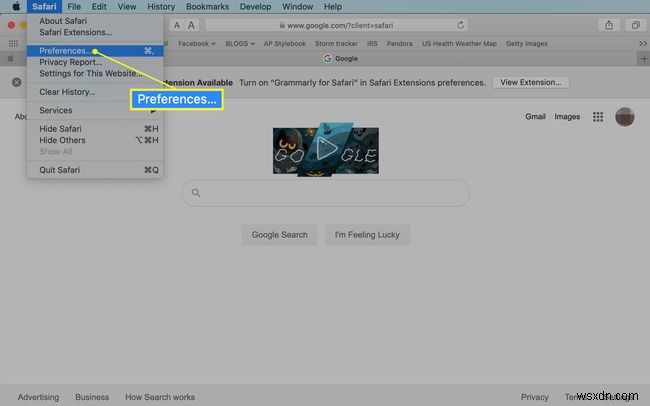Select the Google tab

click(340, 58)
